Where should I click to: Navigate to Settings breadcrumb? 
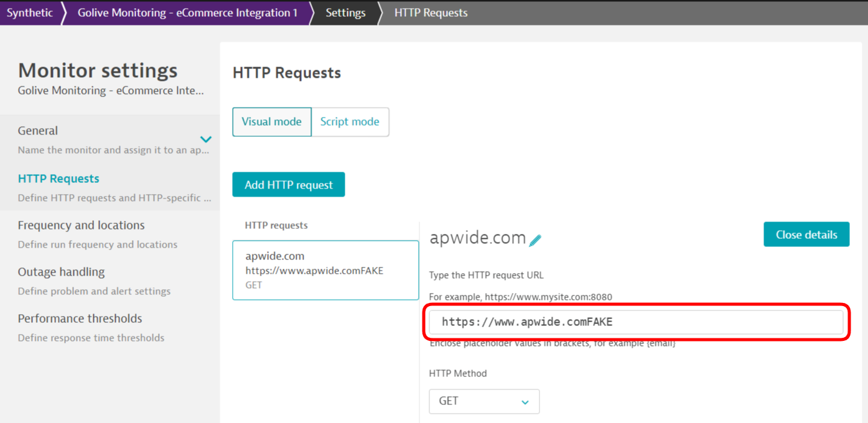[345, 12]
